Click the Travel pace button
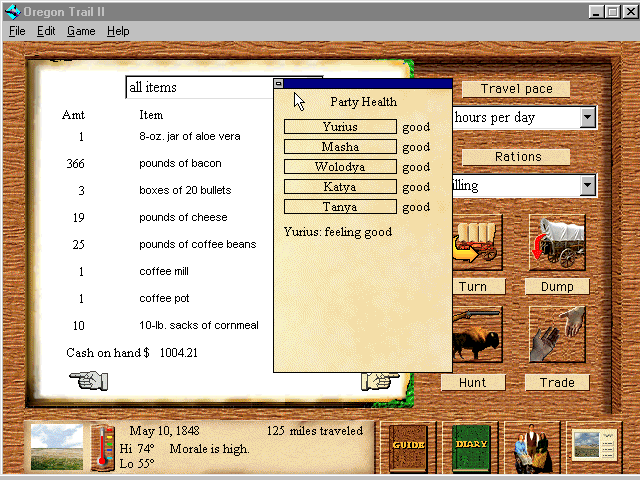Viewport: 640px width, 480px height. click(516, 89)
